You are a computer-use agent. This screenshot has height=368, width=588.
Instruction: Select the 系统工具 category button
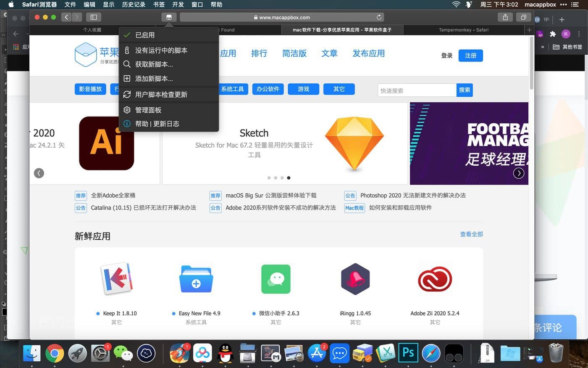233,89
